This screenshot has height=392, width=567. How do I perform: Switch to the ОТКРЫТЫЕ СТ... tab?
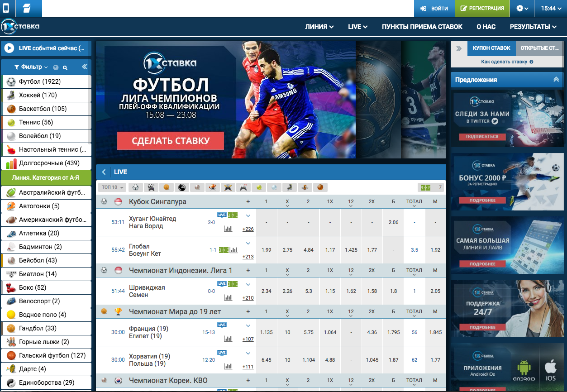click(x=539, y=48)
